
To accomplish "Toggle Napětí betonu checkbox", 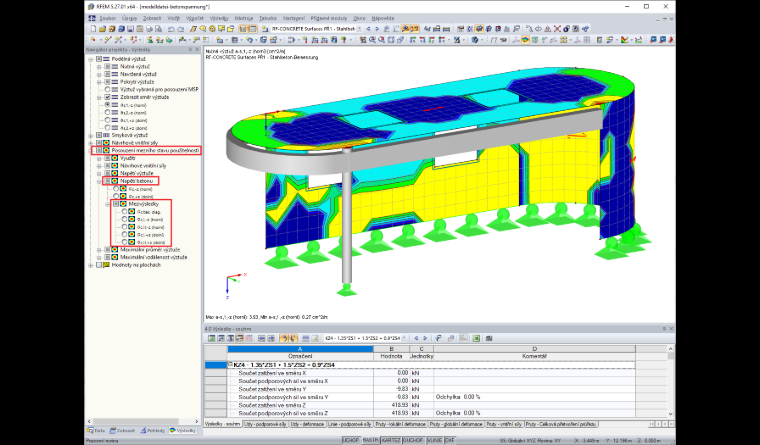I will 108,181.
